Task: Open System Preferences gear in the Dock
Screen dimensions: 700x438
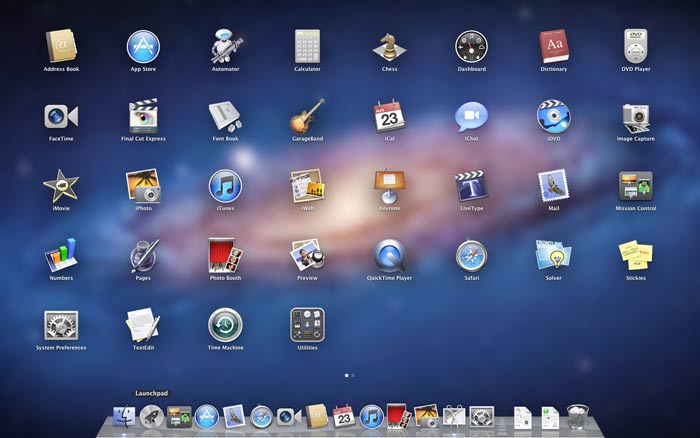Action: point(481,417)
